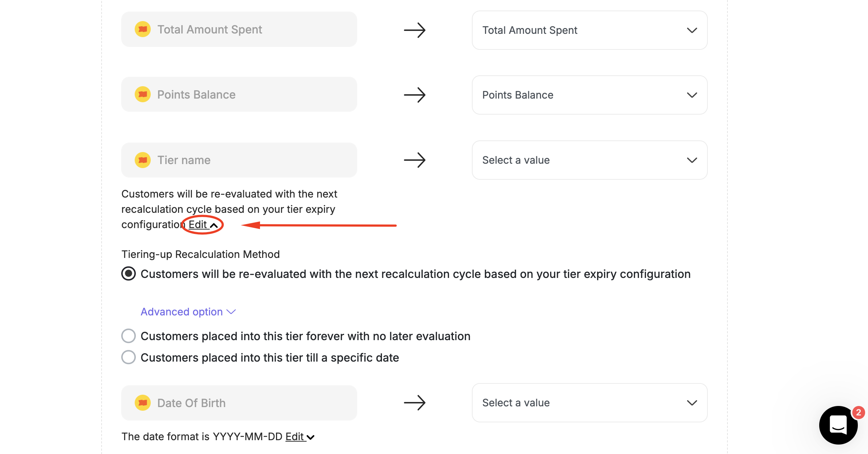The width and height of the screenshot is (868, 454).
Task: Open the Points Balance value dropdown
Action: click(x=589, y=95)
